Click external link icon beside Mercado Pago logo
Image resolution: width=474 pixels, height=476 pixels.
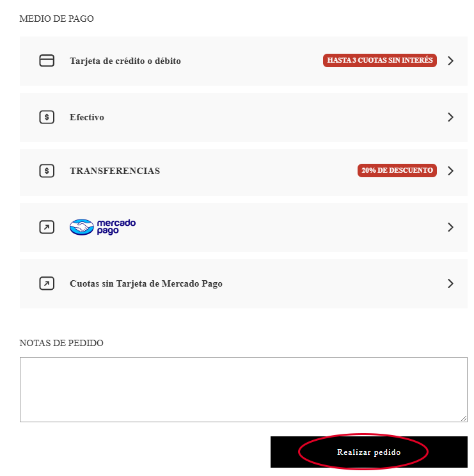click(47, 227)
